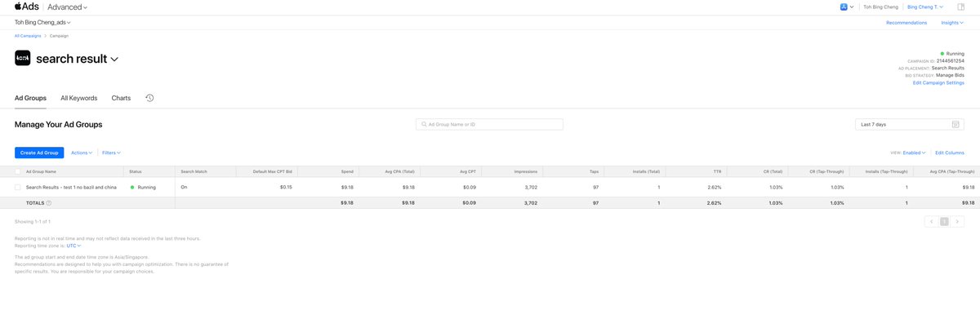980x319 pixels.
Task: Open the Last 7 days date range
Action: [x=910, y=124]
